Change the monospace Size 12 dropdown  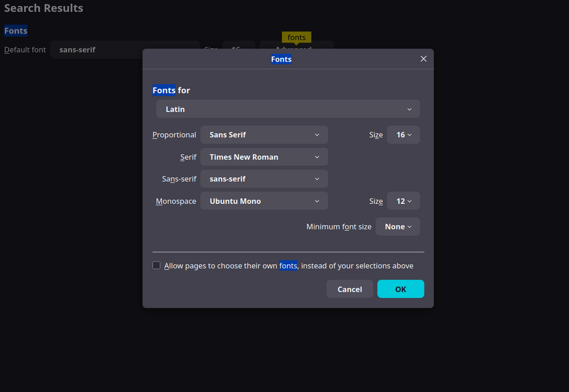tap(403, 201)
